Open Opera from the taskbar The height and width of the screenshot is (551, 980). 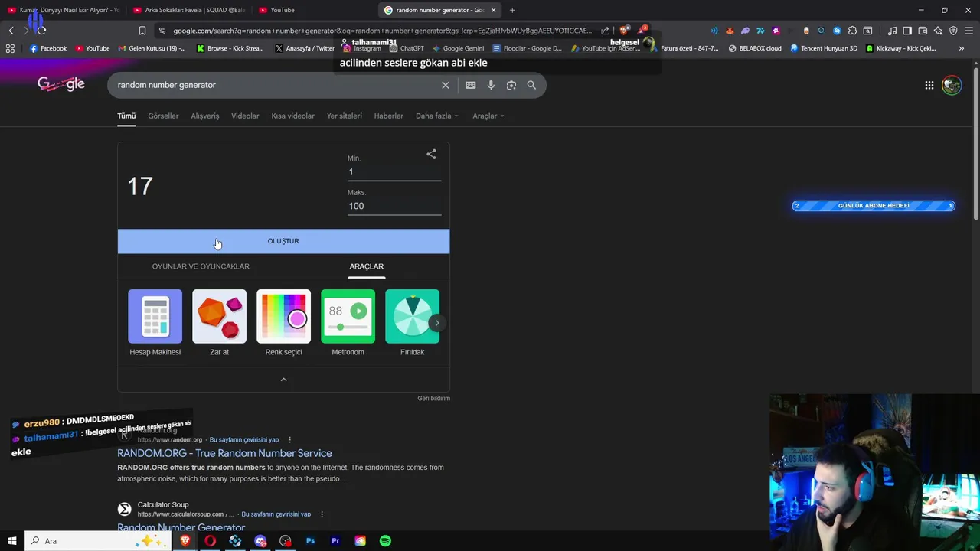click(x=210, y=541)
